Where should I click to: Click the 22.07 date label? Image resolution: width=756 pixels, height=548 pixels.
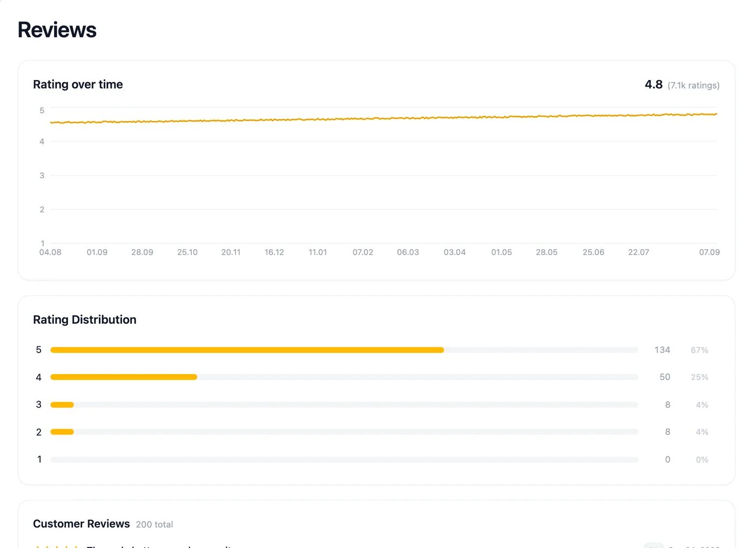click(638, 252)
